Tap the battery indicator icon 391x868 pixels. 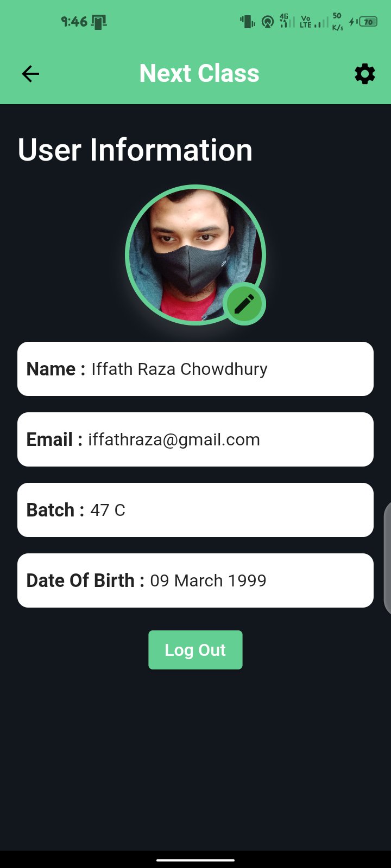368,22
